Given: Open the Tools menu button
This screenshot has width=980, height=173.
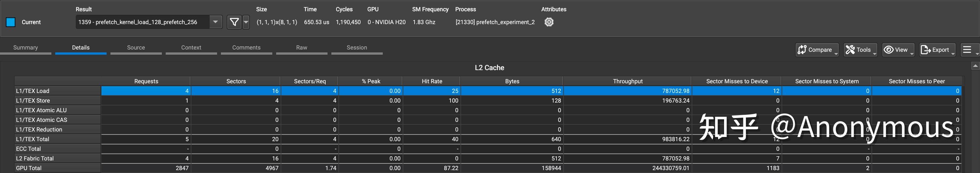Looking at the screenshot, I should [860, 50].
